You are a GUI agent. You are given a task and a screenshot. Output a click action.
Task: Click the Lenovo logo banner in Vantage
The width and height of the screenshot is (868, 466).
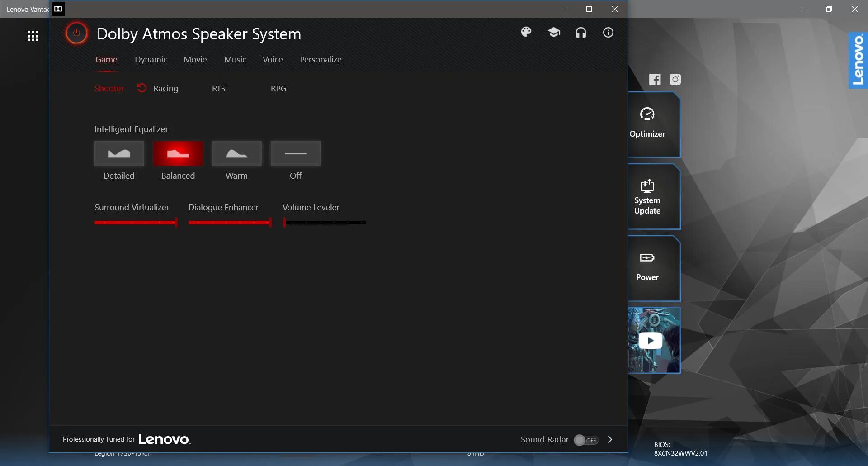click(858, 60)
